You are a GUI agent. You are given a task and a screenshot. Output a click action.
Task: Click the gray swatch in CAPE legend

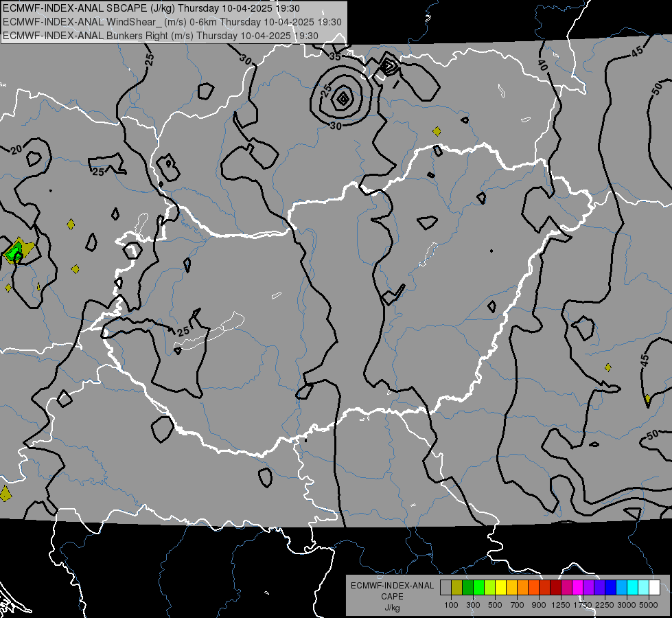(445, 587)
